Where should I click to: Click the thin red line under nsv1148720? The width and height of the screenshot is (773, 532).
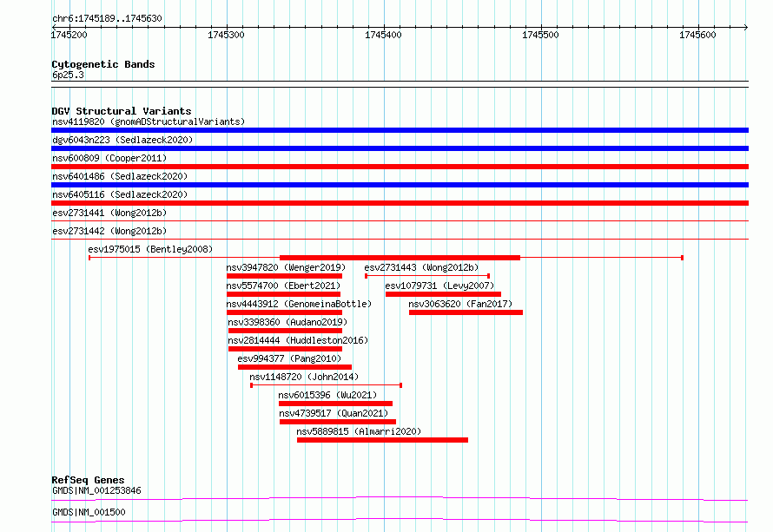pos(327,385)
